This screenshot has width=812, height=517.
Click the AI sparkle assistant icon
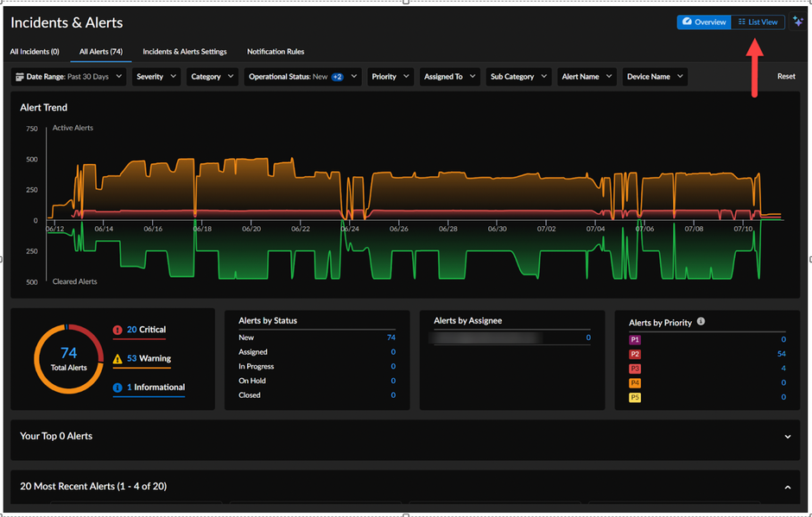click(x=798, y=22)
